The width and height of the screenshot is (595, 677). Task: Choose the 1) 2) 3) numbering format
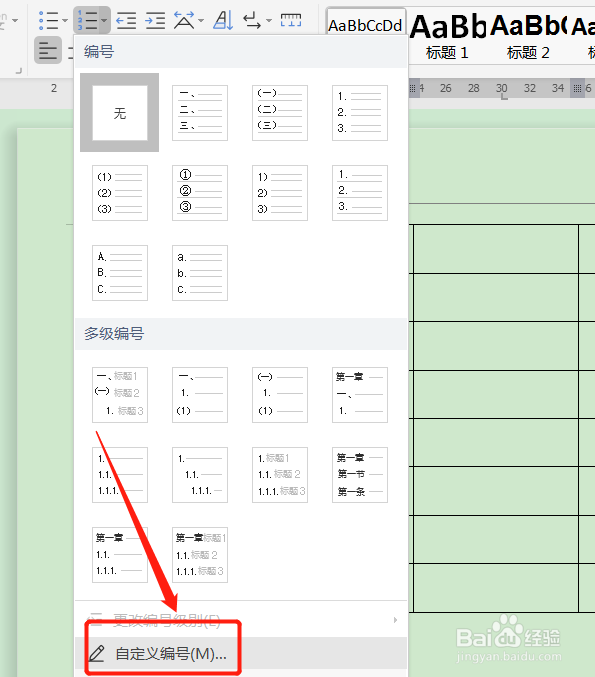pyautogui.click(x=280, y=193)
